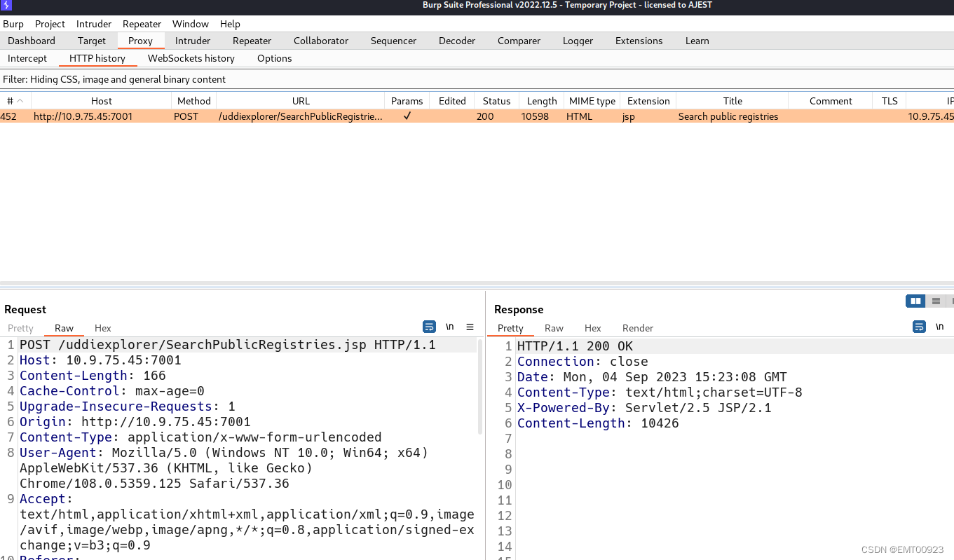Open the Decoder tab

tap(457, 41)
